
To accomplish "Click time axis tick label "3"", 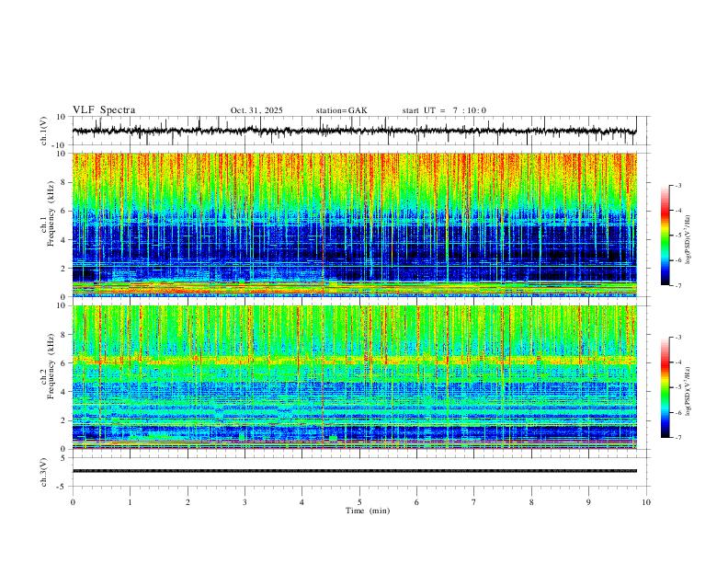I will pos(245,502).
